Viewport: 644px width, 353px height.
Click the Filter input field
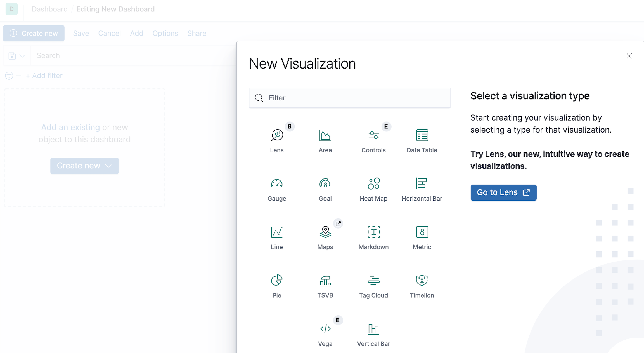pyautogui.click(x=350, y=97)
